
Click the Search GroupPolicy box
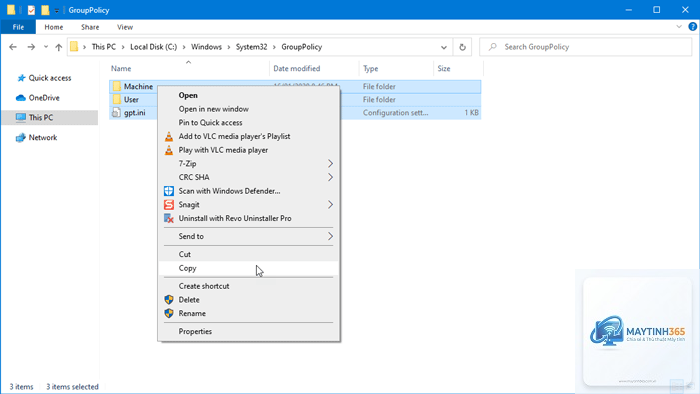coord(585,47)
